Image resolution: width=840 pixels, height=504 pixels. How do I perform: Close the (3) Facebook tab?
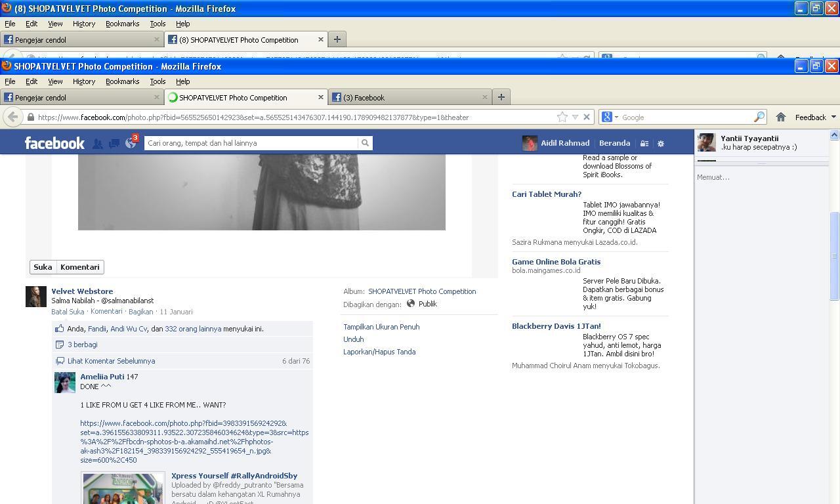coord(484,97)
